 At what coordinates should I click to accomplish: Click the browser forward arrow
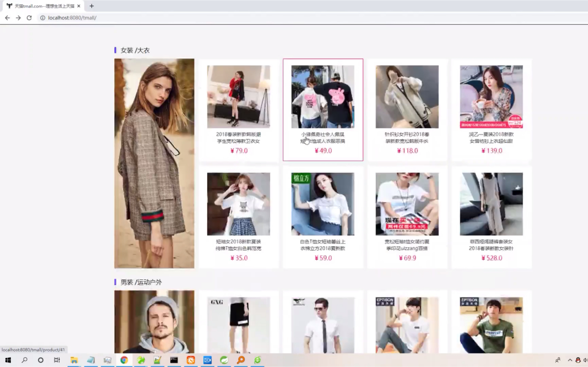(x=18, y=18)
